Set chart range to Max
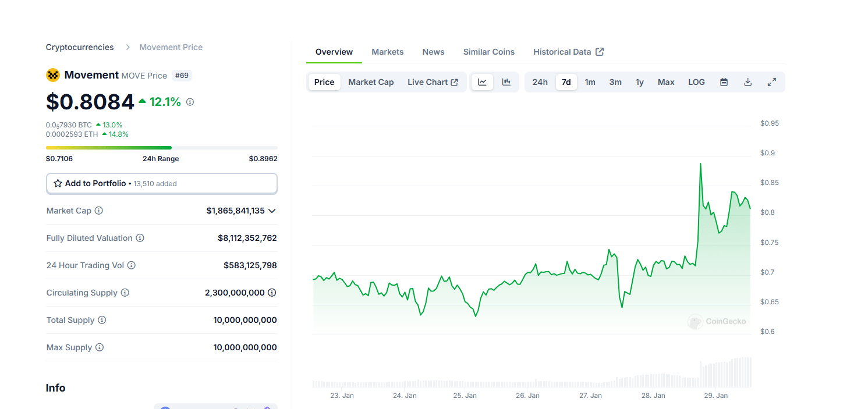The image size is (868, 409). [666, 82]
